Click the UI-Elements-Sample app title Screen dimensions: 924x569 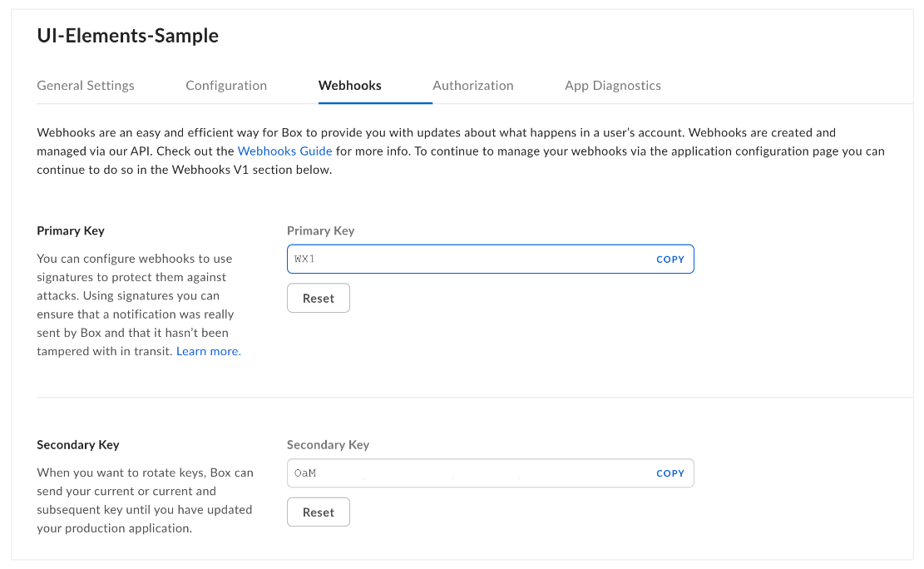128,36
